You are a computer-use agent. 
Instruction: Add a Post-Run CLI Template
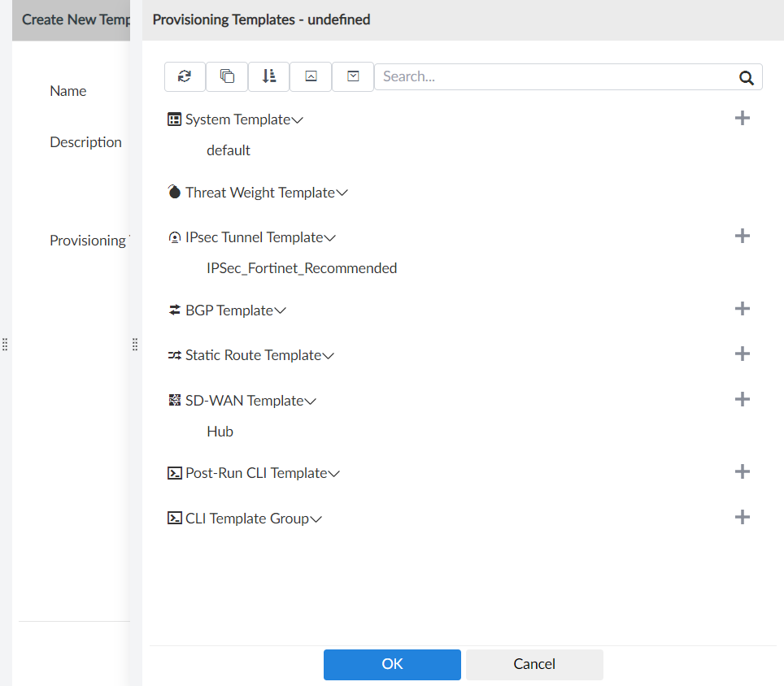click(742, 472)
